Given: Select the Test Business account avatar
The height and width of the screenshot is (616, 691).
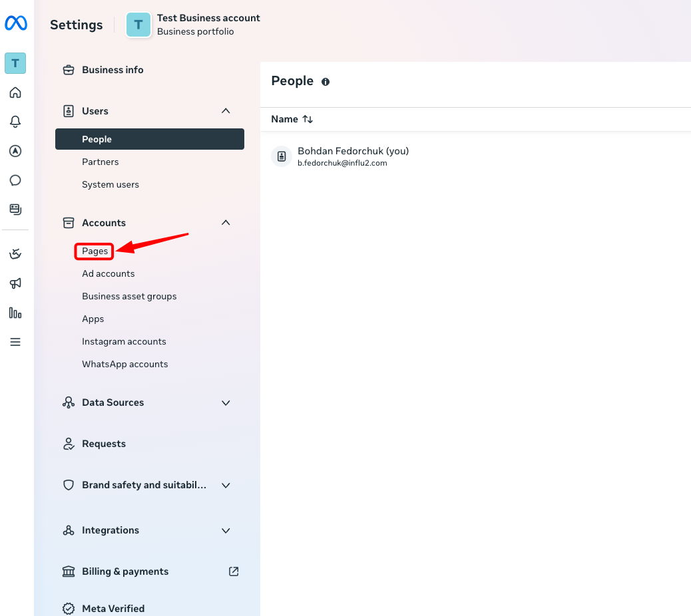Looking at the screenshot, I should [x=138, y=25].
